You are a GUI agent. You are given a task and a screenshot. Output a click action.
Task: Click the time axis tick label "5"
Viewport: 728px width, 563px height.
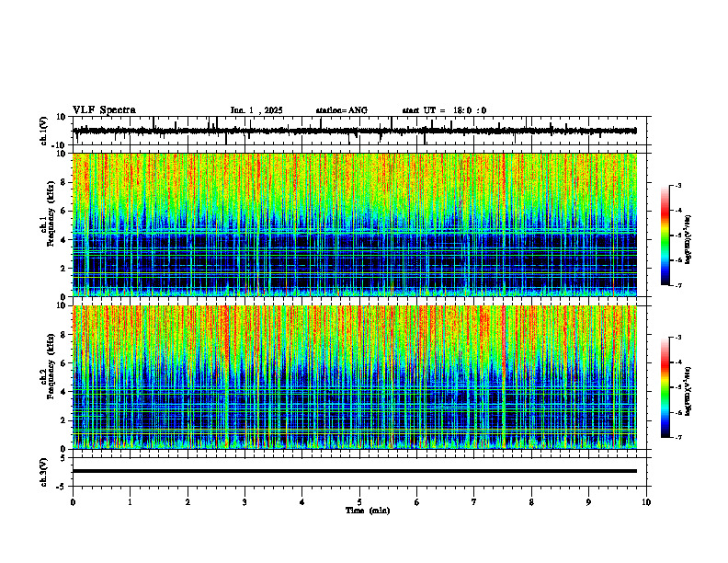click(x=359, y=502)
